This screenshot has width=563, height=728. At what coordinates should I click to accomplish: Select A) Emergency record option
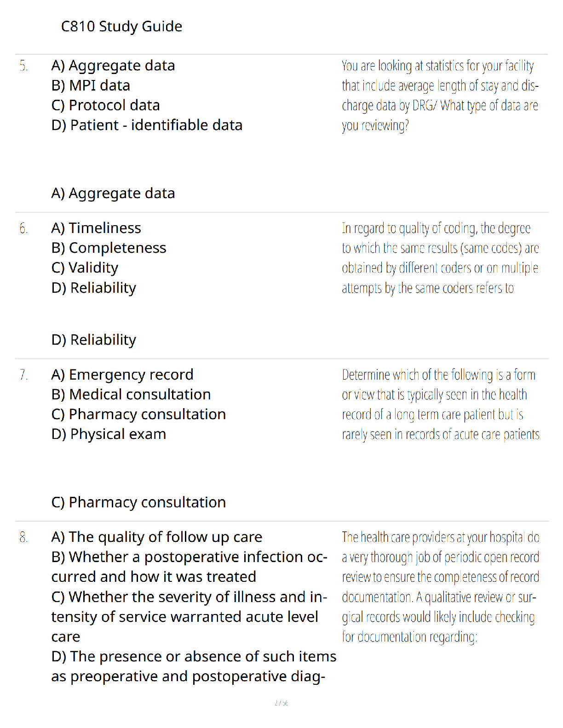point(122,375)
